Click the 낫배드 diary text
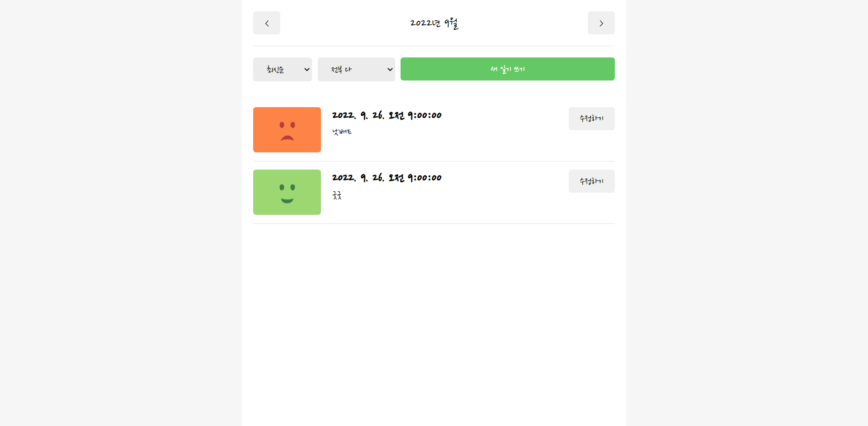 (x=342, y=132)
